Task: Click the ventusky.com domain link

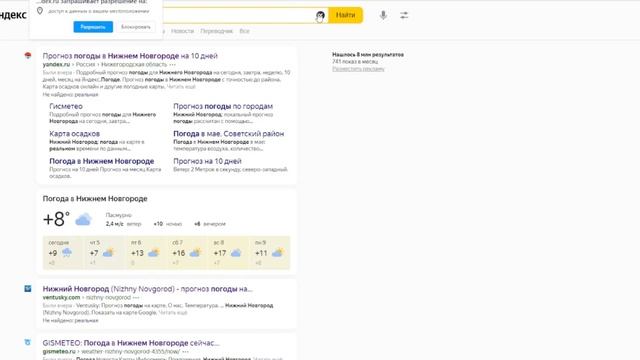Action: point(61,298)
